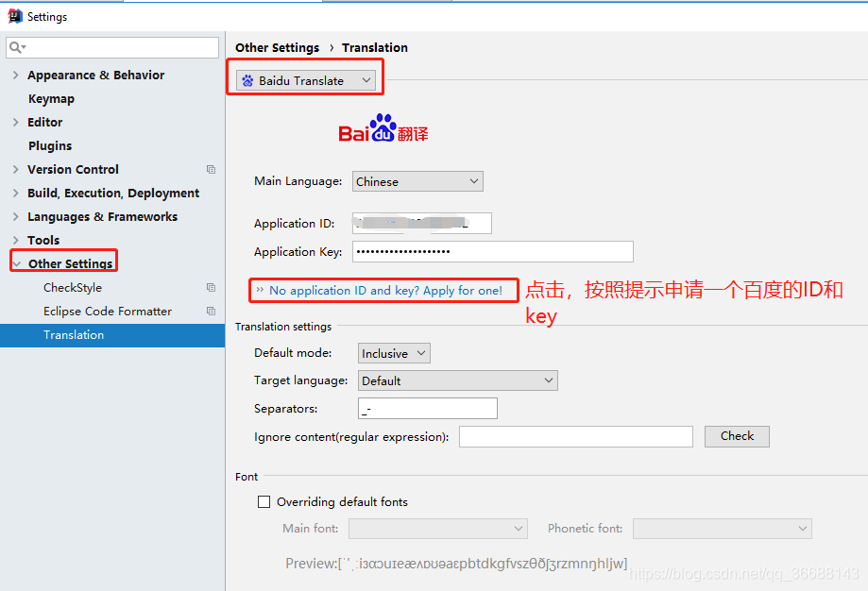Screen dimensions: 868x591
Task: Expand the Version Control section arrow
Action: [x=15, y=169]
